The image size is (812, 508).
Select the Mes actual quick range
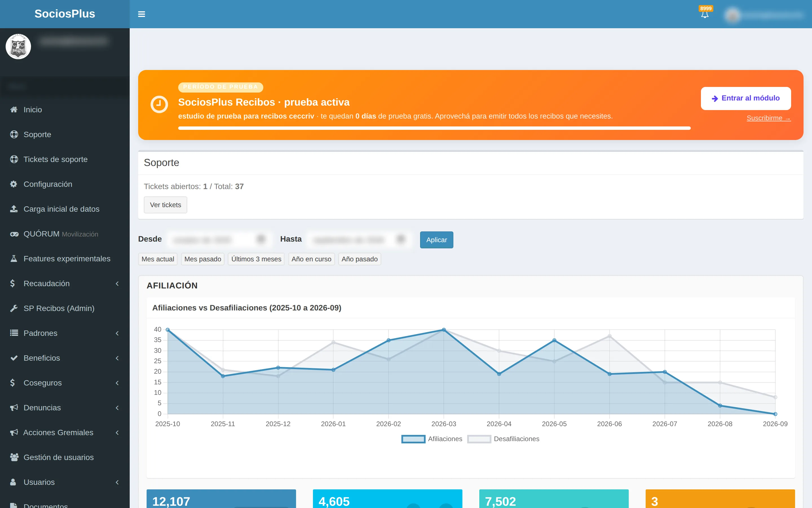tap(158, 259)
